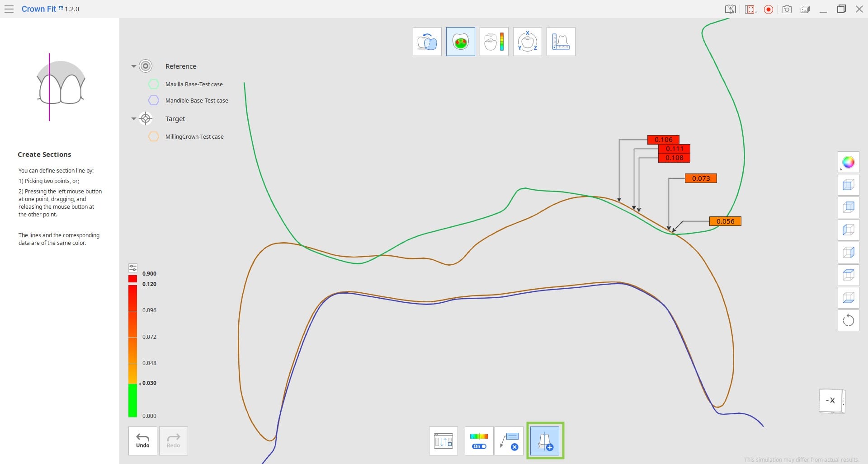The width and height of the screenshot is (868, 464).
Task: Click the 0.120 legend value
Action: click(149, 284)
